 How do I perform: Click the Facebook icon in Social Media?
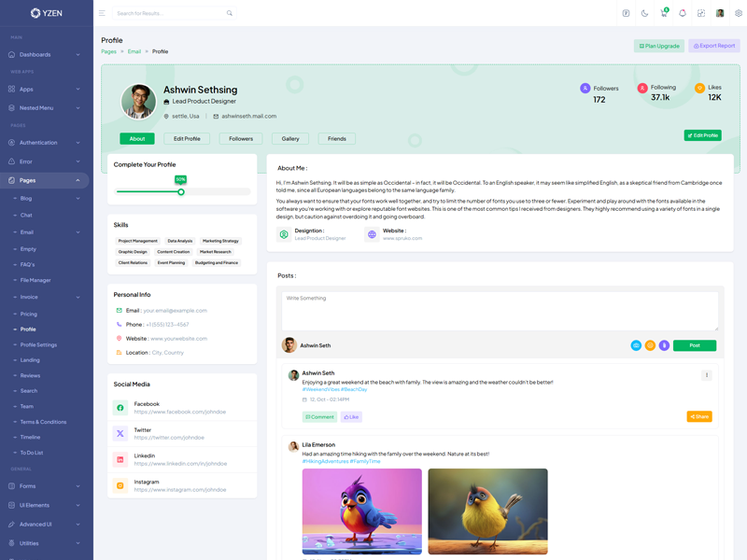[120, 408]
